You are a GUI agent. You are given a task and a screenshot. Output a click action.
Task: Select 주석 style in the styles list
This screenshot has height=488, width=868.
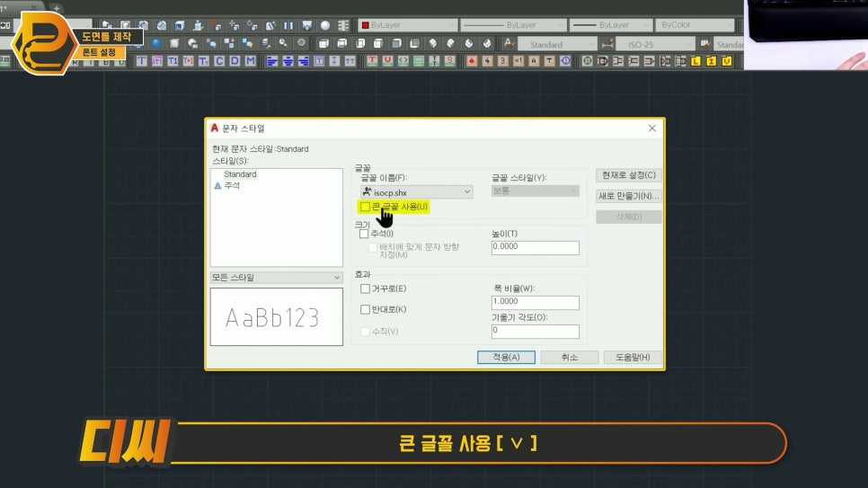click(232, 185)
